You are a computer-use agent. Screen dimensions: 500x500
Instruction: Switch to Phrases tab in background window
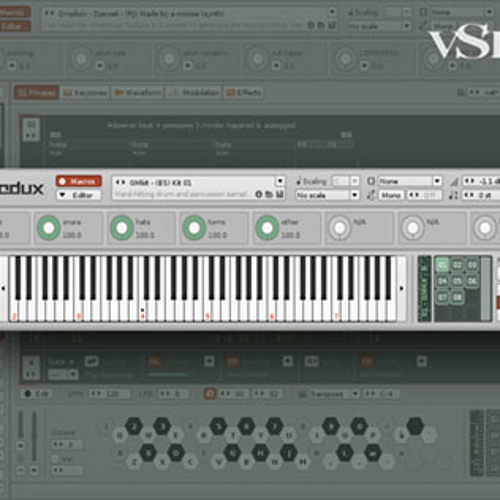36,93
